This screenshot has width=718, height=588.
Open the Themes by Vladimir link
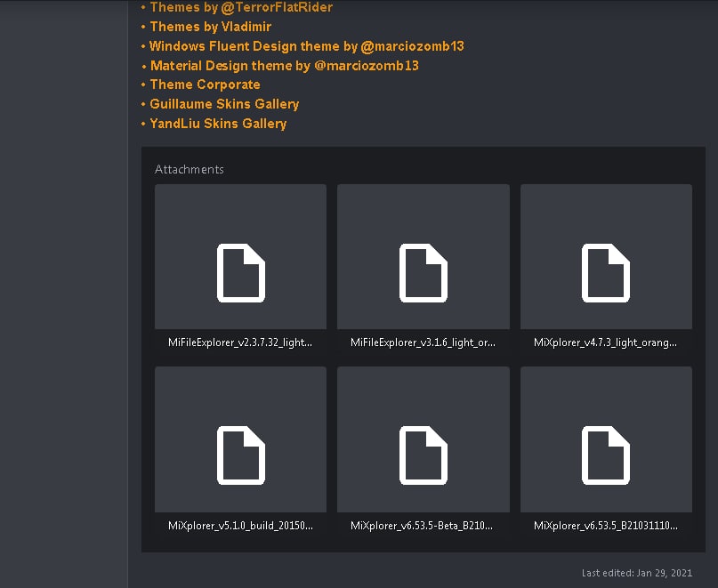(211, 27)
